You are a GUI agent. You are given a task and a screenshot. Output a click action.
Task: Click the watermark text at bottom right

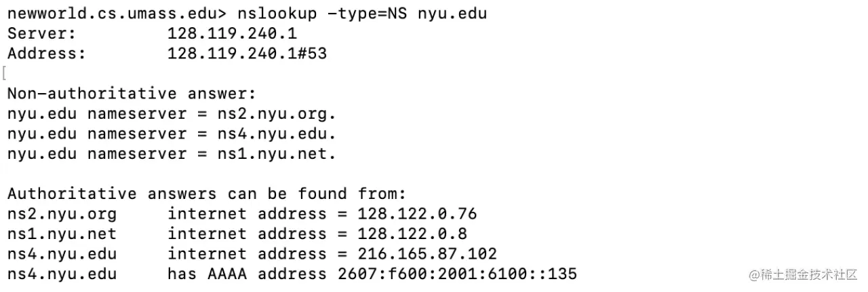point(803,274)
